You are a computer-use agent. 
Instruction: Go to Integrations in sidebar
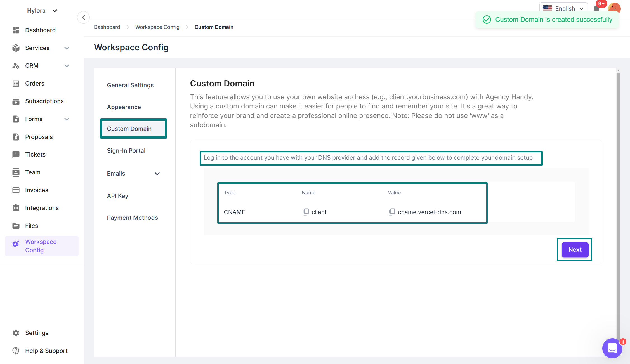[42, 208]
